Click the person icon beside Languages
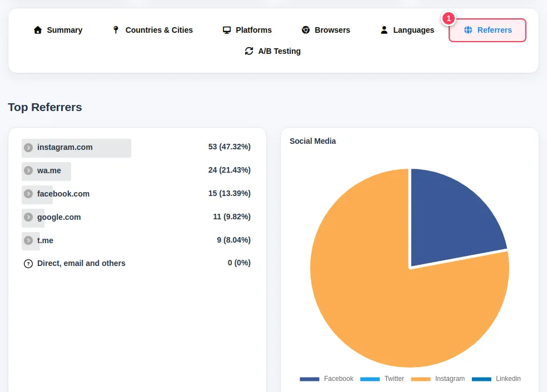Screen dimensions: 547x392 384,30
